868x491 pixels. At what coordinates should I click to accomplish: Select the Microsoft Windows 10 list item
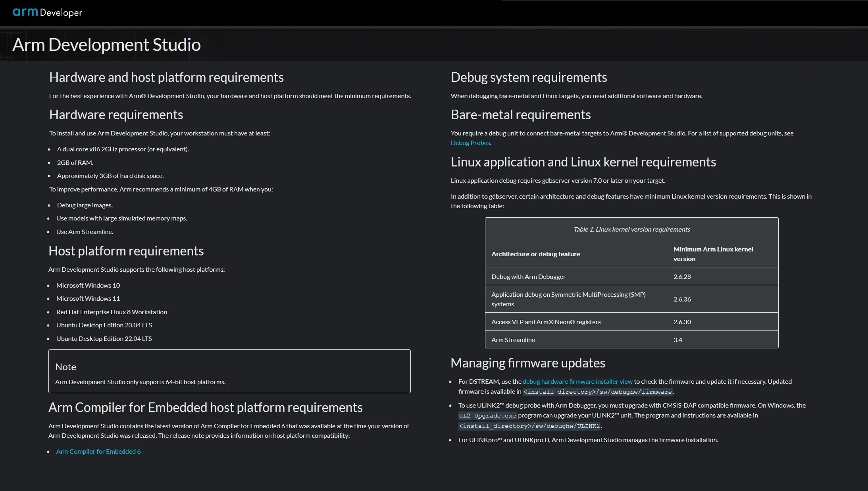pyautogui.click(x=88, y=286)
